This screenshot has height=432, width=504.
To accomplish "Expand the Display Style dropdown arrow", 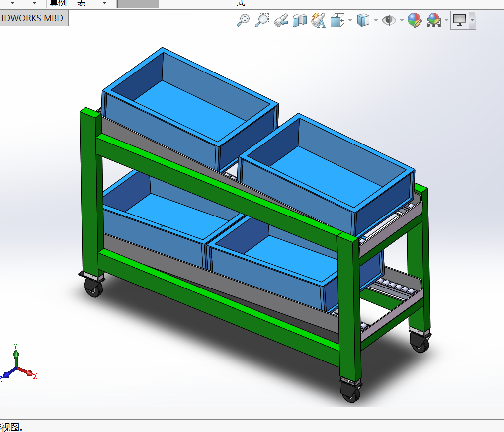I will pyautogui.click(x=376, y=20).
